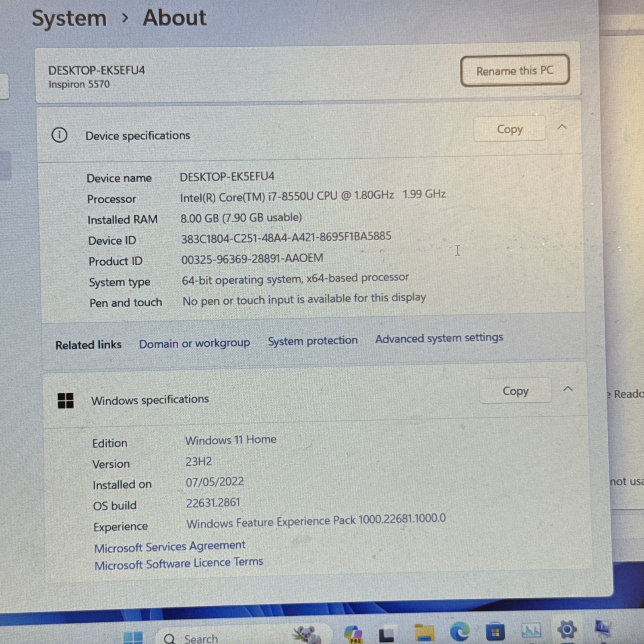Click the About breadcrumb heading

175,18
